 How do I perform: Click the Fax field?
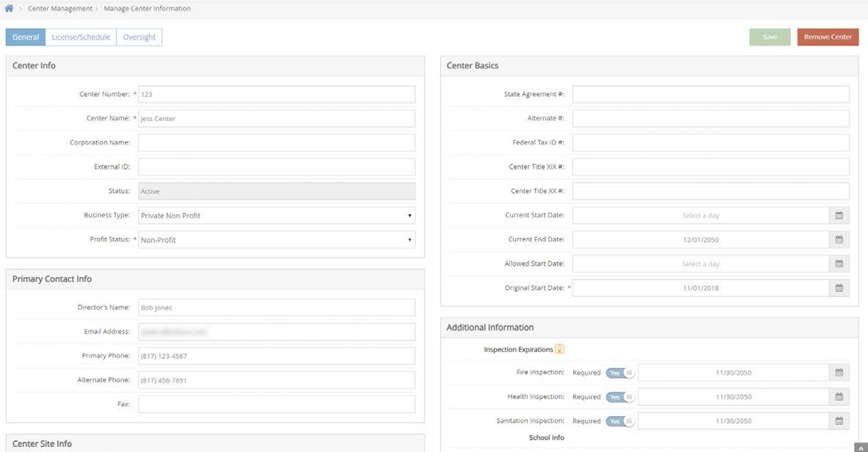click(x=277, y=404)
